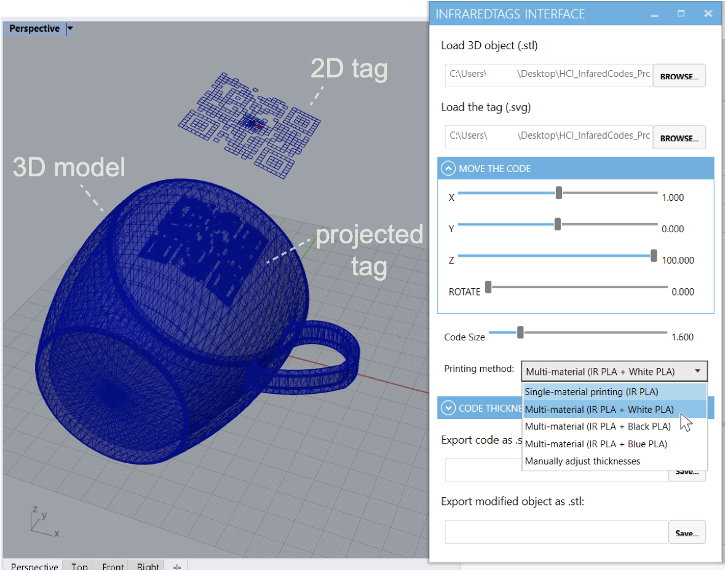Close the InfraredTags Interface window

tap(708, 14)
